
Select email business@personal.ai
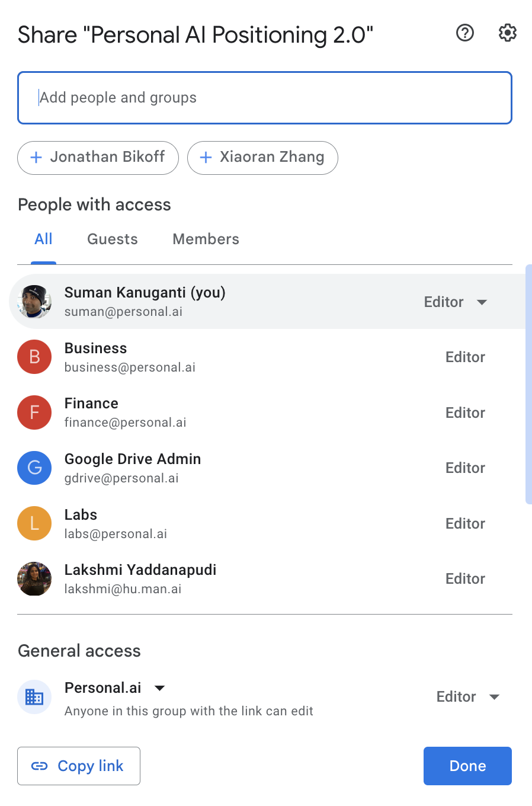pos(130,367)
